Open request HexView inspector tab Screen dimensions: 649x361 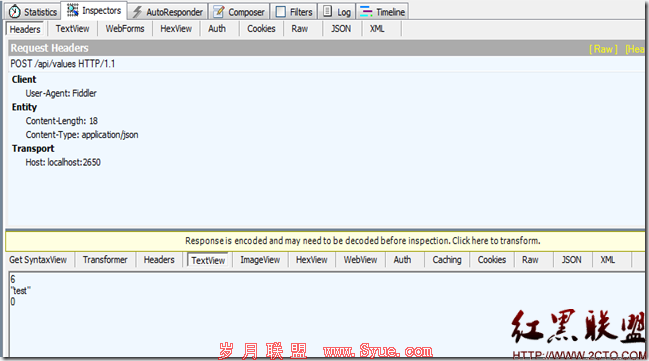pos(176,29)
